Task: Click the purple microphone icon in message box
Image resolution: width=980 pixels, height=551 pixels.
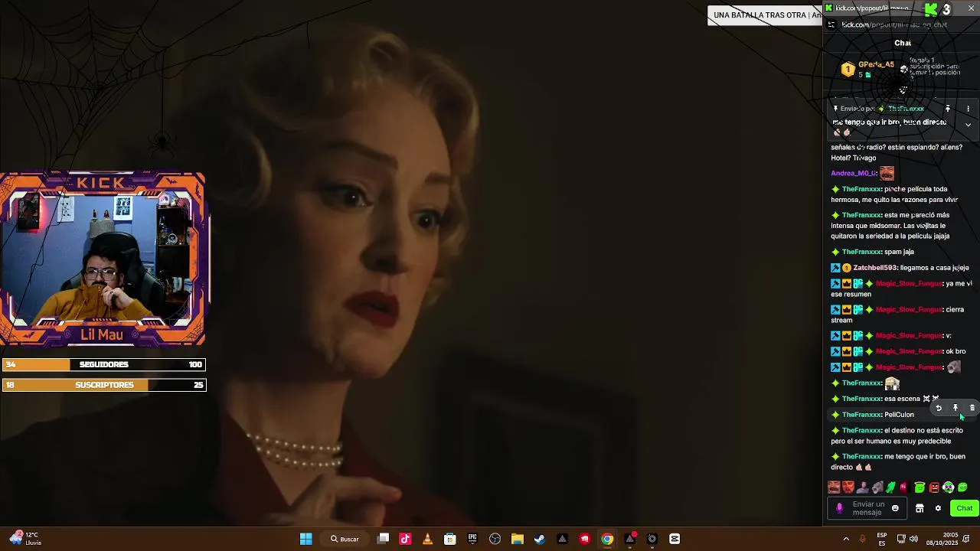Action: [840, 508]
